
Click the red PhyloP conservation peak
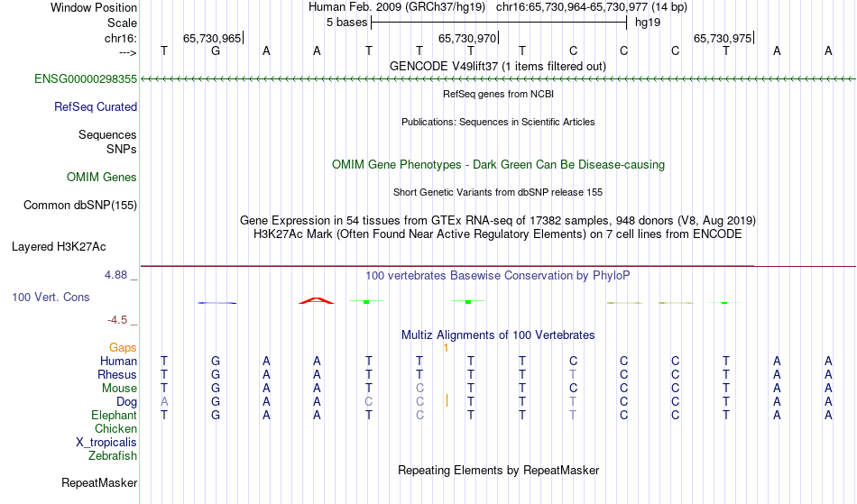(317, 300)
